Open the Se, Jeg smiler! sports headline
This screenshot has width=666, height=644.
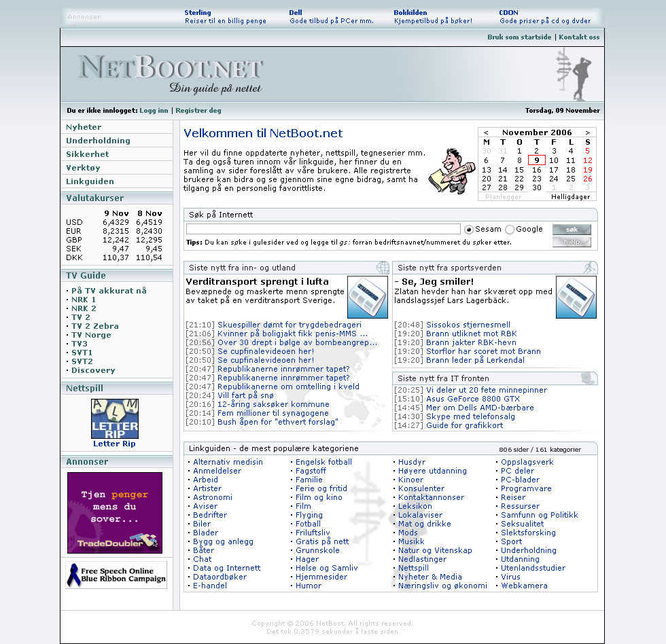[434, 281]
